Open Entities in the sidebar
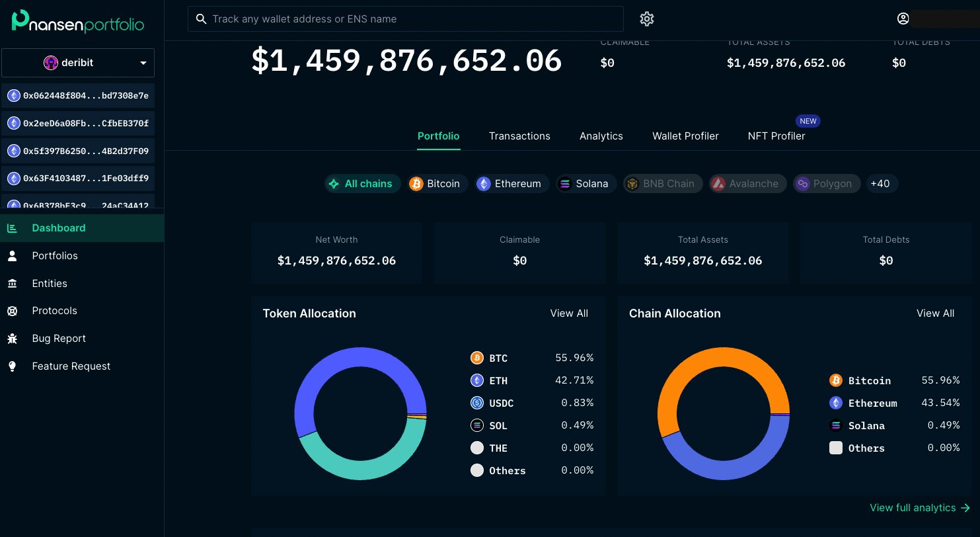Viewport: 980px width, 537px height. [82, 284]
